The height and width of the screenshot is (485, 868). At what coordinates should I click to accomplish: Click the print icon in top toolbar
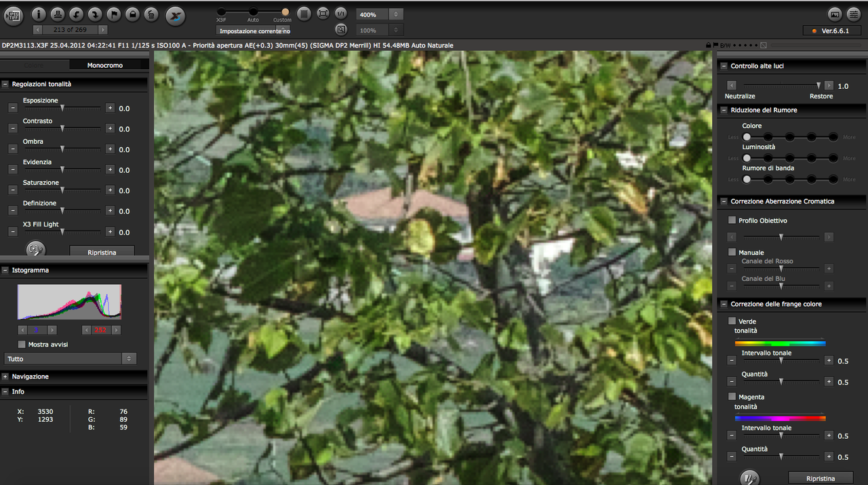click(58, 14)
